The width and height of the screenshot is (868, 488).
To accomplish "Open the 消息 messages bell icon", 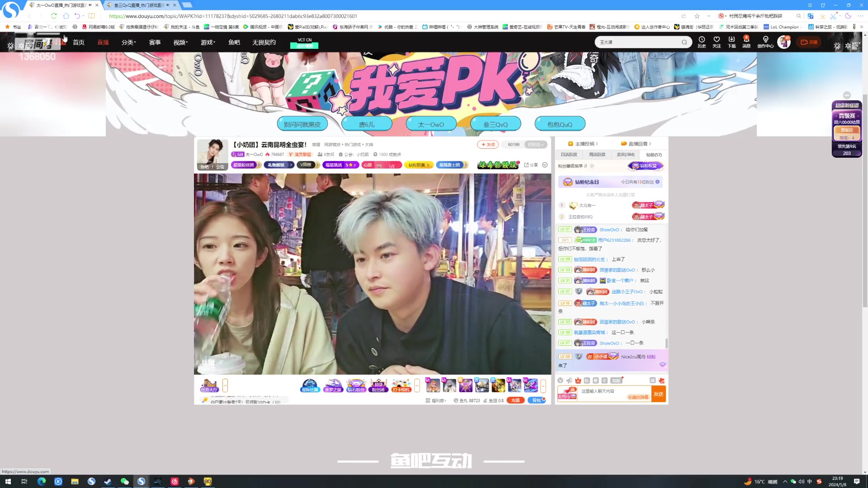I will [x=746, y=42].
